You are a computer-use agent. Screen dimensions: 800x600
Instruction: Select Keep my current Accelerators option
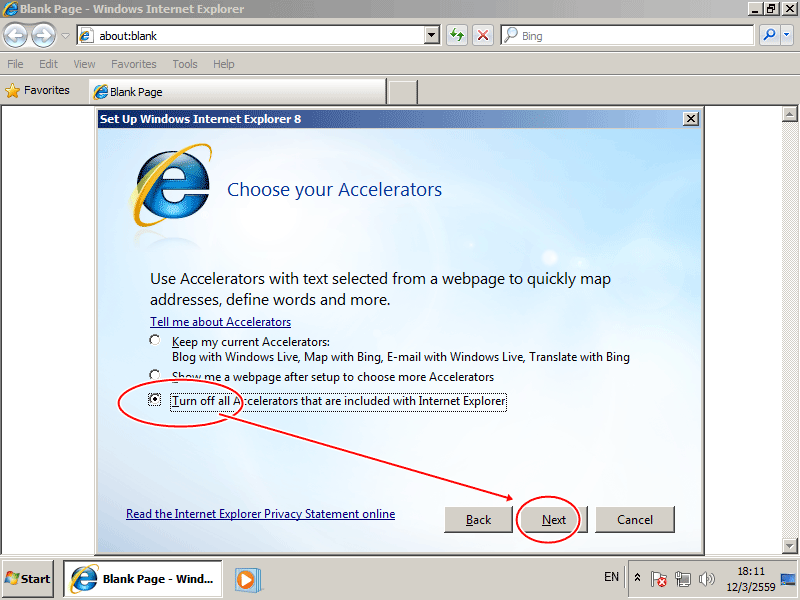[155, 340]
